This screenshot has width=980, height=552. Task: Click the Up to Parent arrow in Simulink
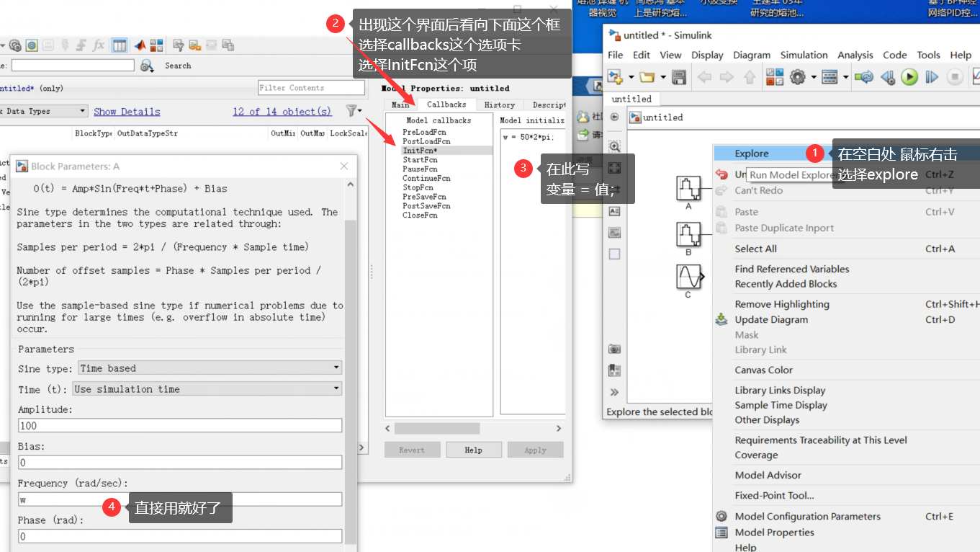point(749,76)
